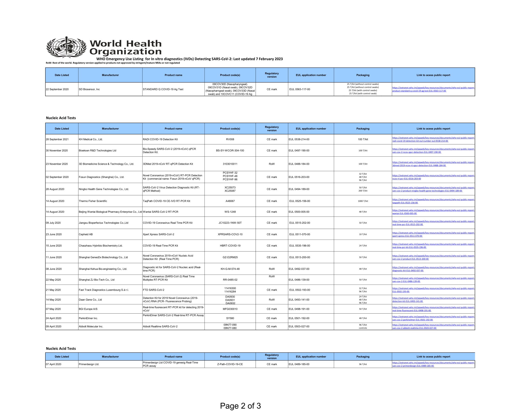Open the Xpert Xpress EUL-0511-070-00 report link
This screenshot has height=411, width=532.
click(433, 234)
